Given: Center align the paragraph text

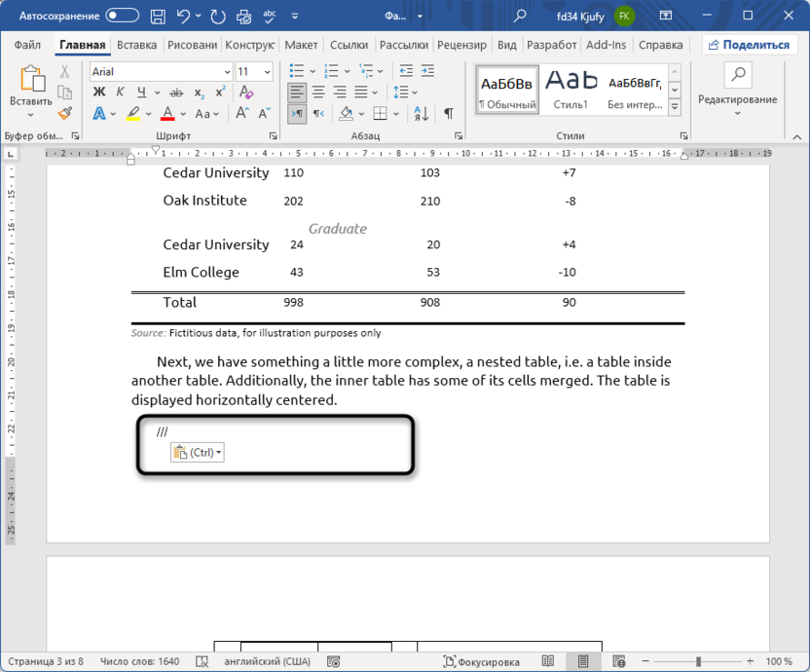Looking at the screenshot, I should (318, 93).
